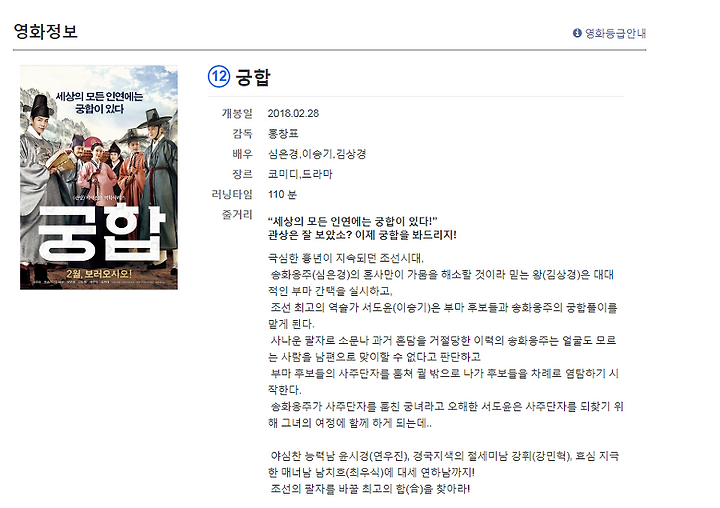Click the 12 age rating badge
Image resolution: width=720 pixels, height=508 pixels.
[x=219, y=76]
